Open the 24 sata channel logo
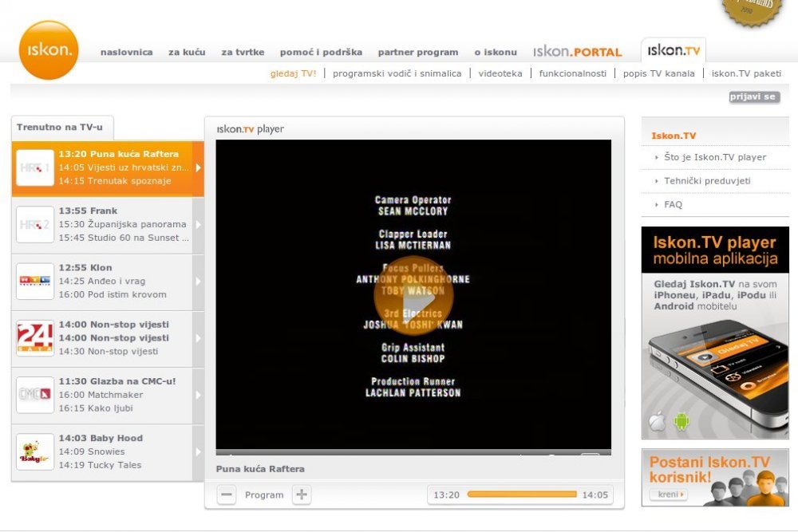798x532 pixels. coord(34,338)
